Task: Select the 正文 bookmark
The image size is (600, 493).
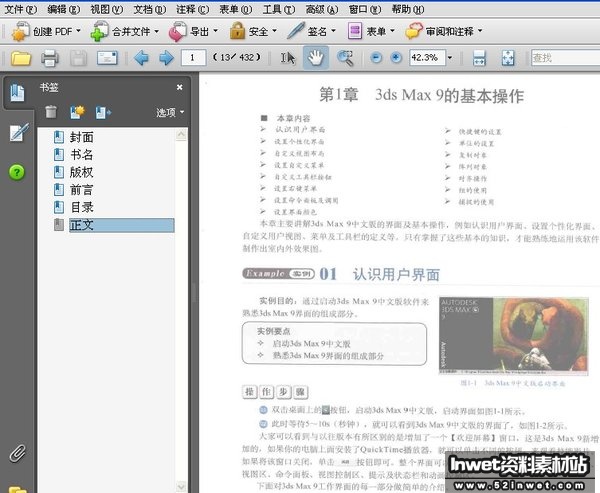Action: click(121, 225)
